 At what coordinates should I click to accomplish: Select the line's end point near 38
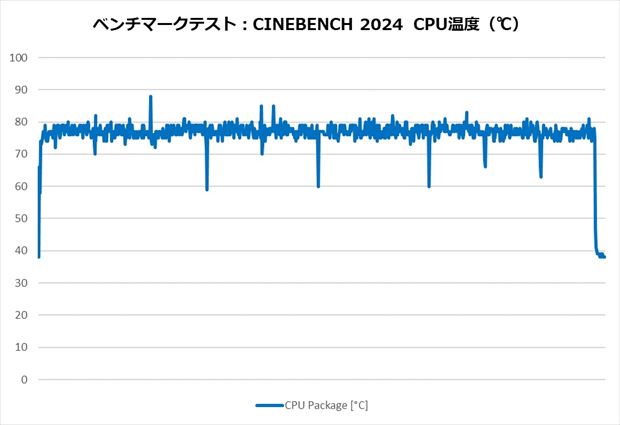pyautogui.click(x=604, y=257)
